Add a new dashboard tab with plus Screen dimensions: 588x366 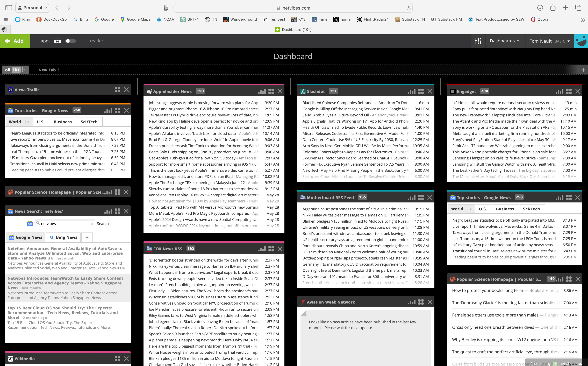click(583, 70)
